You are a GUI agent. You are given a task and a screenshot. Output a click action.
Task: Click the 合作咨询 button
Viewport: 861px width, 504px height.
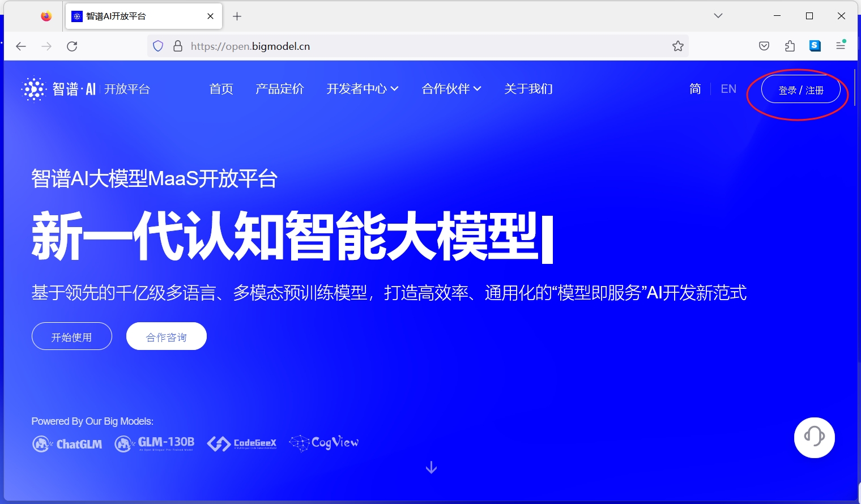click(x=167, y=336)
